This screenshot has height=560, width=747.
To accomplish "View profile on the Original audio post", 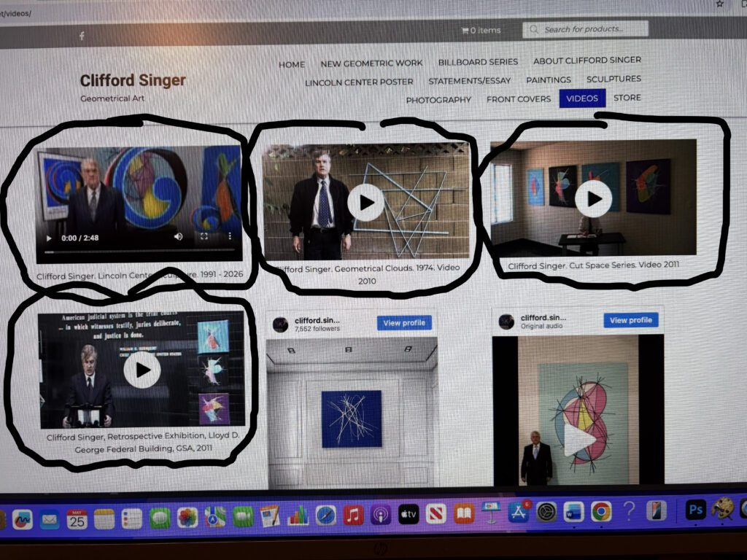I will click(631, 320).
